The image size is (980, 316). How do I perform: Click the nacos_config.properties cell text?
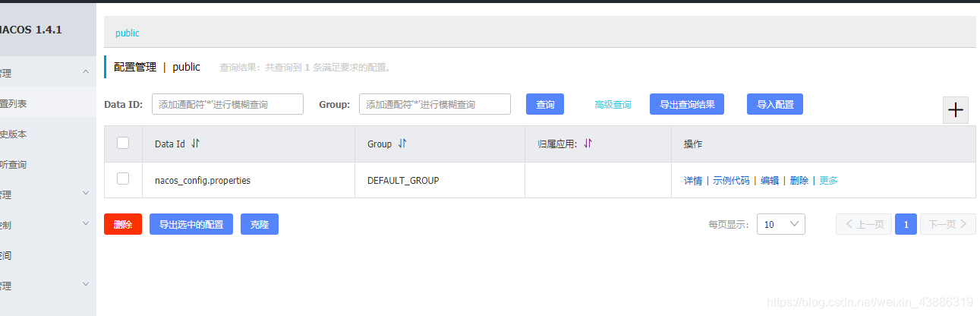pyautogui.click(x=203, y=181)
